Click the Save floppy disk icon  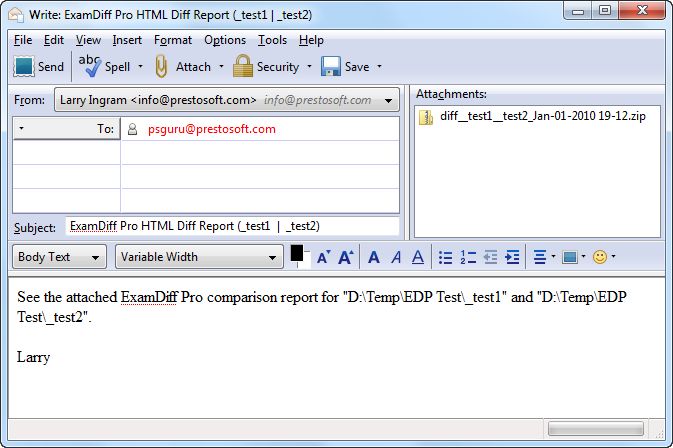click(330, 67)
